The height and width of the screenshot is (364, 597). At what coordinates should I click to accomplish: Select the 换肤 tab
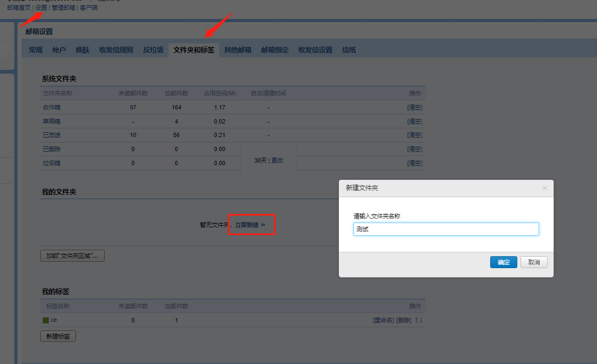coord(82,50)
